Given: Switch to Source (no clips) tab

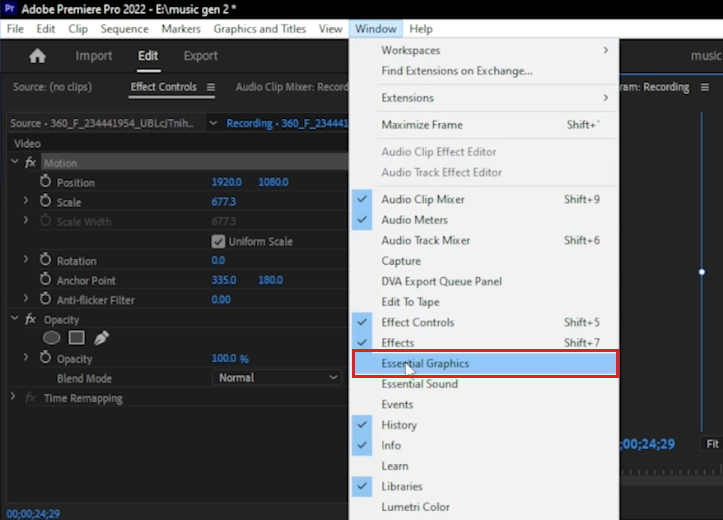Looking at the screenshot, I should click(53, 87).
